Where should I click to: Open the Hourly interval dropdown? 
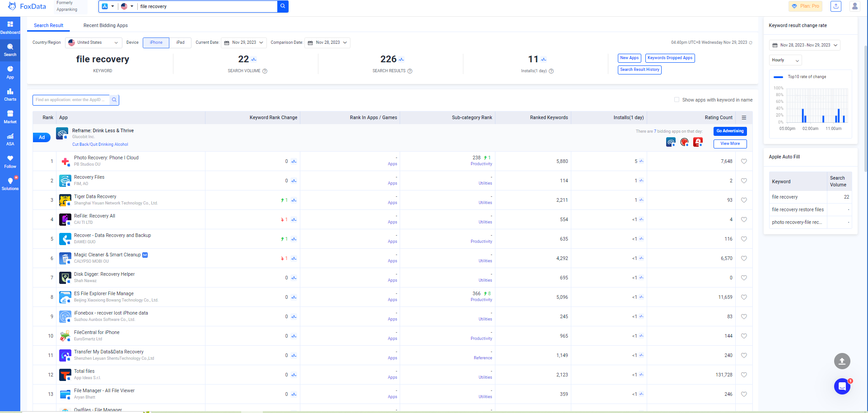click(x=785, y=60)
